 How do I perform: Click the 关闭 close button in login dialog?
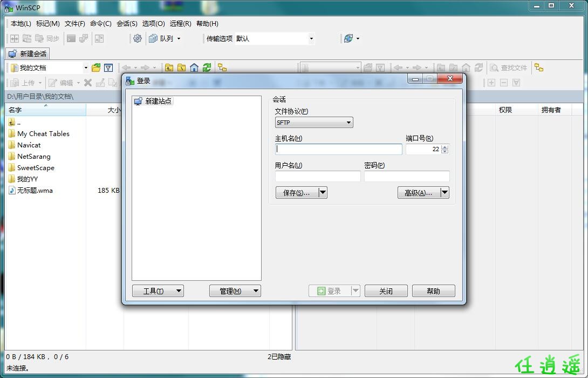[386, 291]
